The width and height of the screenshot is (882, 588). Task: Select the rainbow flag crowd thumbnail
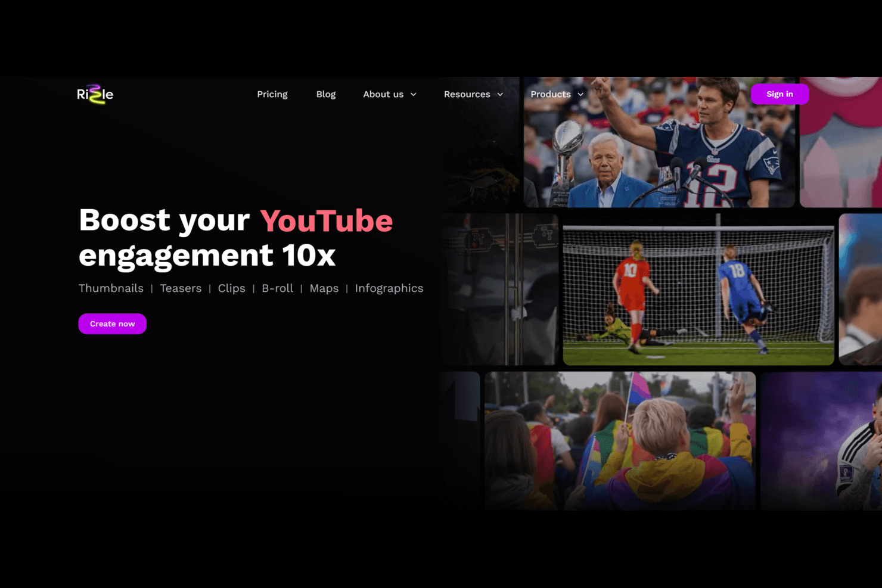620,441
